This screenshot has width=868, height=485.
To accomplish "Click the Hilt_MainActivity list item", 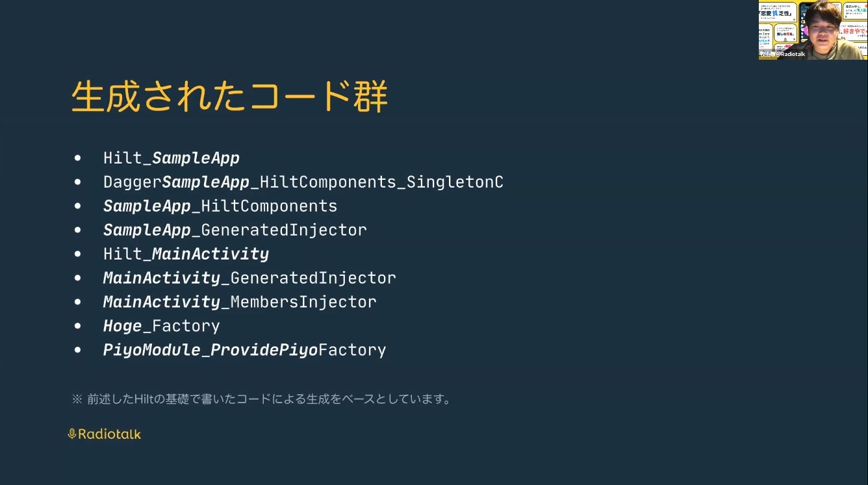I will click(186, 254).
